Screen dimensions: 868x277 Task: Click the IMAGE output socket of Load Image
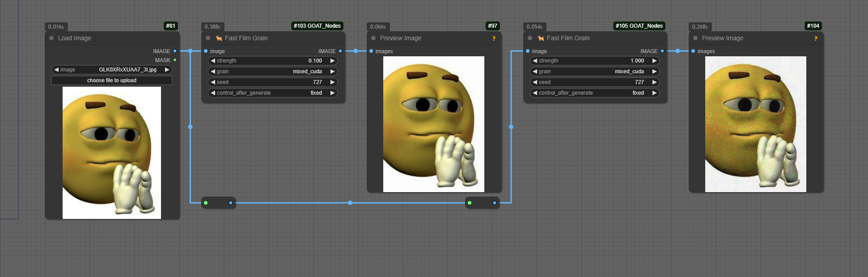(x=175, y=51)
